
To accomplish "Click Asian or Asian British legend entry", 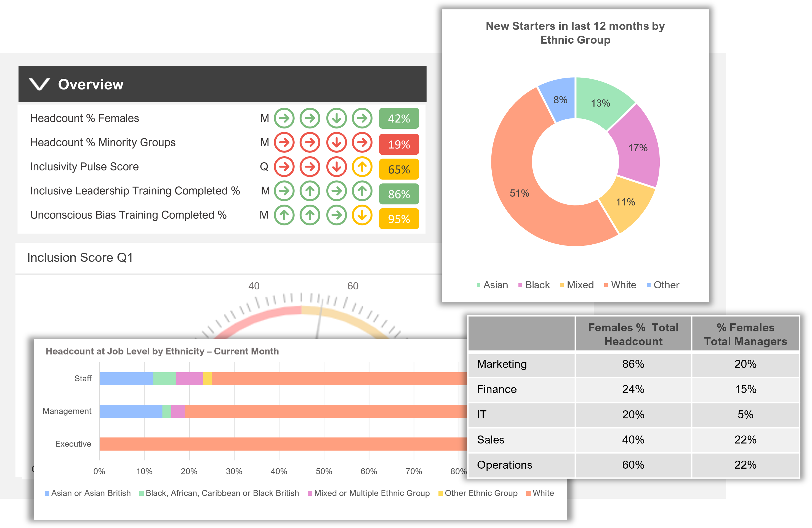I will (88, 493).
